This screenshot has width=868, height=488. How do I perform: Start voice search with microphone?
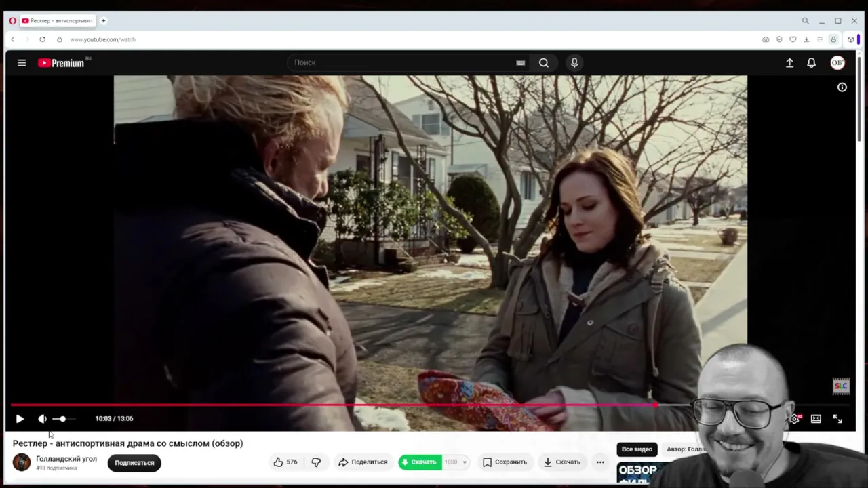tap(574, 63)
